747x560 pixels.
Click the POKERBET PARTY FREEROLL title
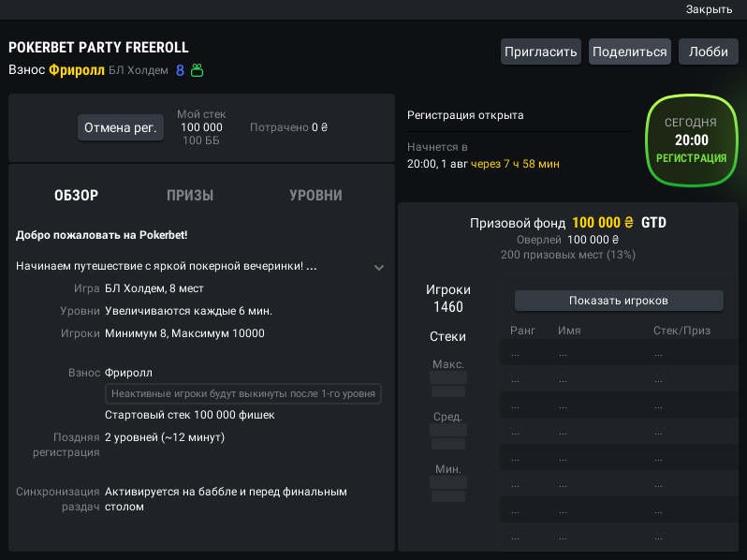click(x=98, y=48)
